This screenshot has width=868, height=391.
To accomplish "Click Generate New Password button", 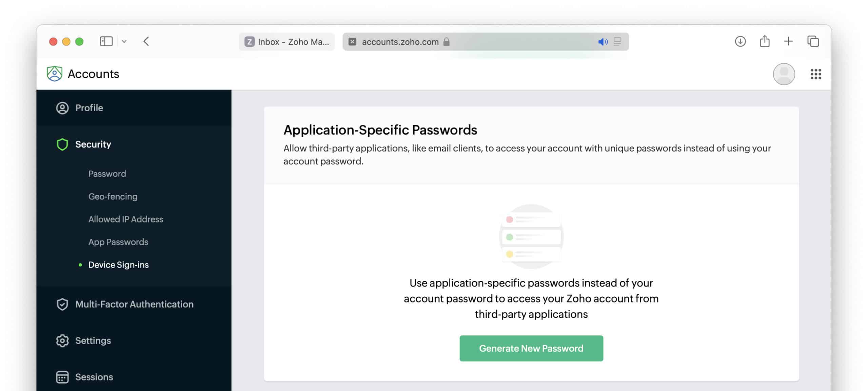I will [531, 348].
